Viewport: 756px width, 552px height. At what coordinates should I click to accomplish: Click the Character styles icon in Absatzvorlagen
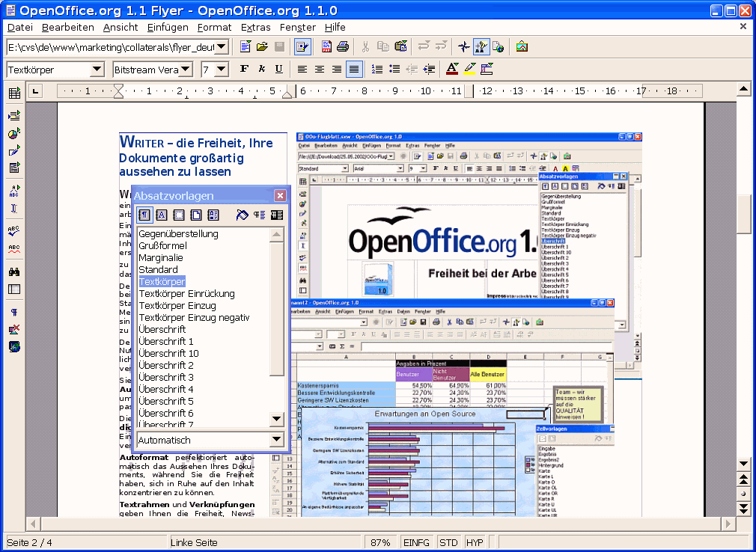click(162, 215)
